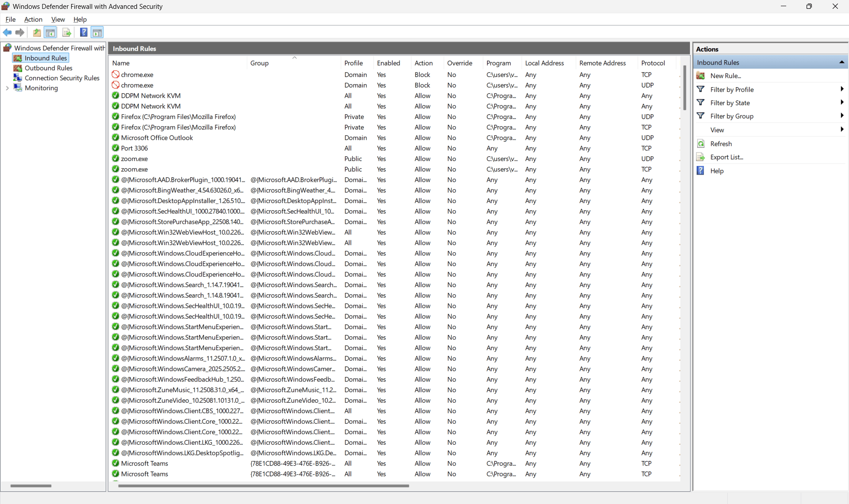
Task: Click the Forward navigation arrow icon
Action: click(20, 32)
